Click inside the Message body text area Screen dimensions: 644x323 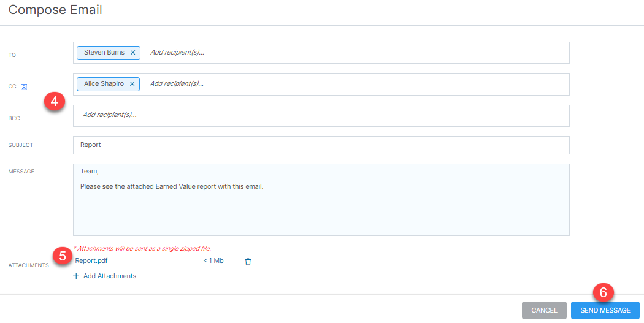click(321, 200)
